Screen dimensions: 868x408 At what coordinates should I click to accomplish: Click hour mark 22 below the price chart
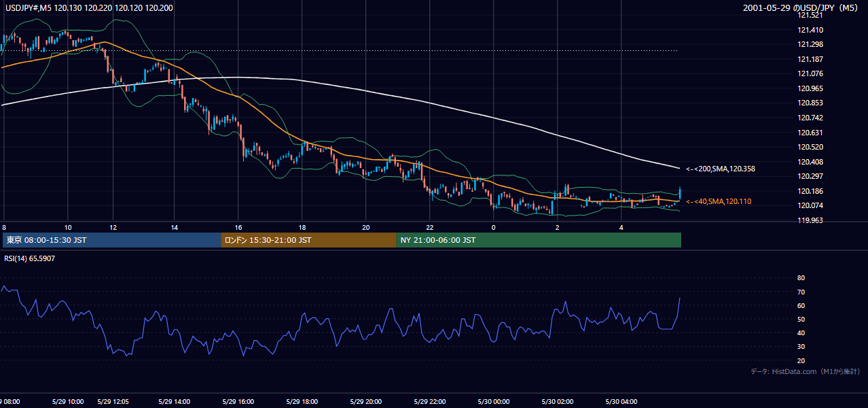(x=430, y=227)
